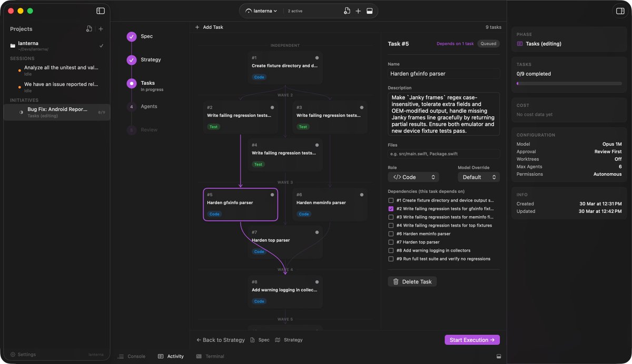Click the trash icon on Delete Task

[x=396, y=281]
